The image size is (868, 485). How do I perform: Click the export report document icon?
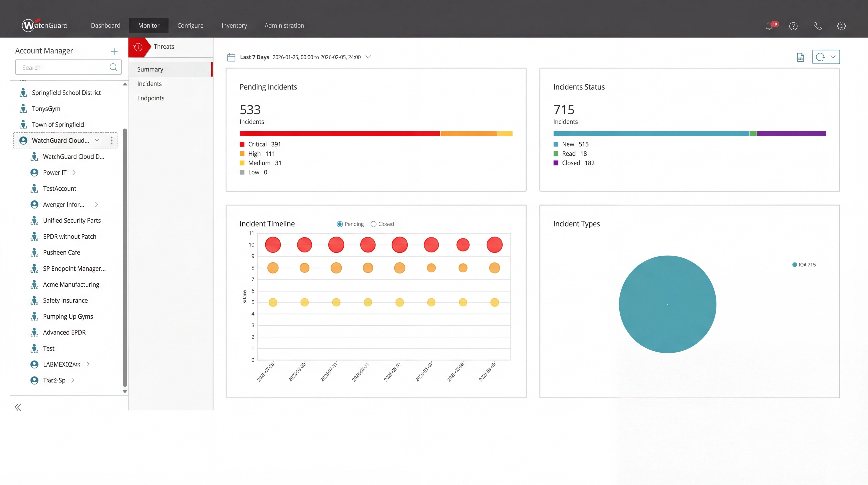(800, 57)
